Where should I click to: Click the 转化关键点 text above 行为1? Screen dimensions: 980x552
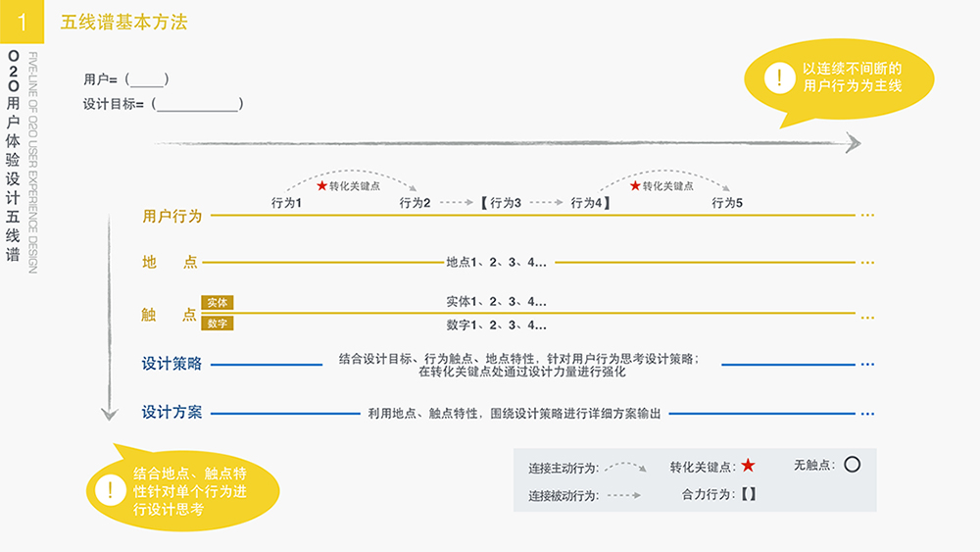click(355, 185)
